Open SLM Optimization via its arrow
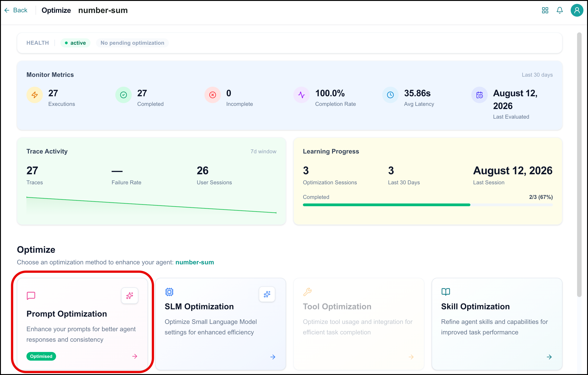This screenshot has height=375, width=588. click(x=273, y=357)
